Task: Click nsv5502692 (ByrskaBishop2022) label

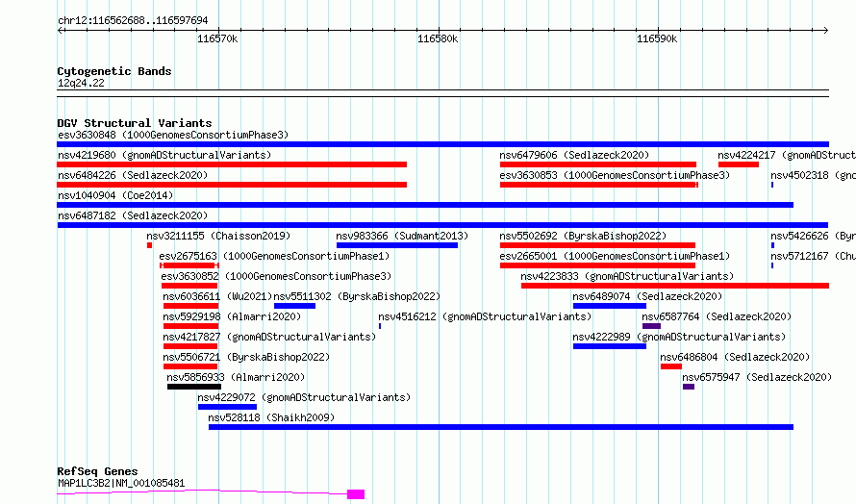Action: [x=583, y=236]
